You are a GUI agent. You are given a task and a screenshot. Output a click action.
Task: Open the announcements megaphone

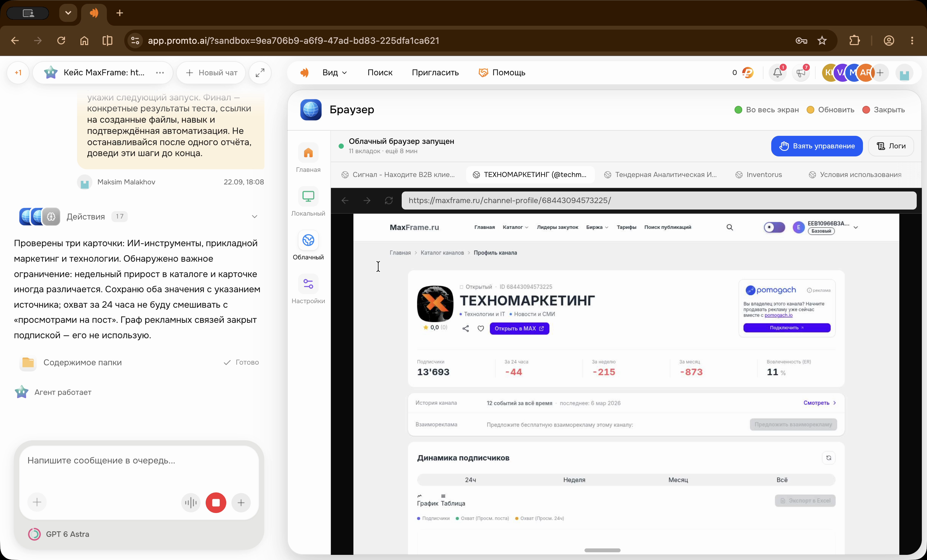coord(801,73)
